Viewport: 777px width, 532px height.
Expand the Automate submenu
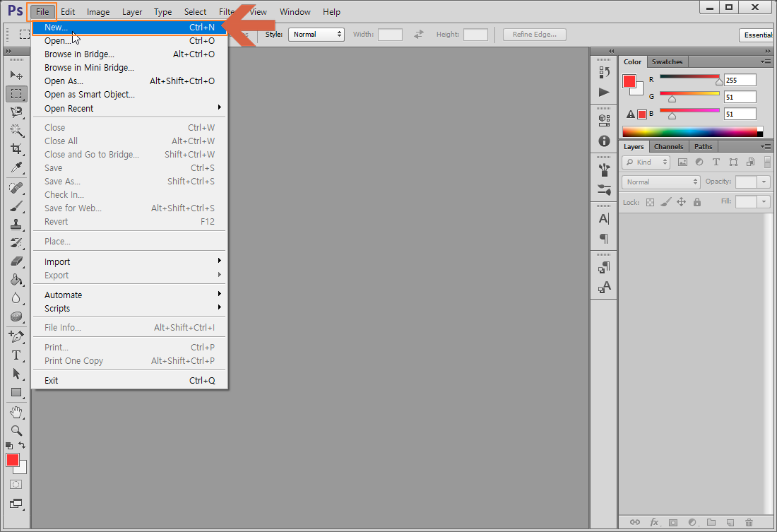pyautogui.click(x=129, y=295)
